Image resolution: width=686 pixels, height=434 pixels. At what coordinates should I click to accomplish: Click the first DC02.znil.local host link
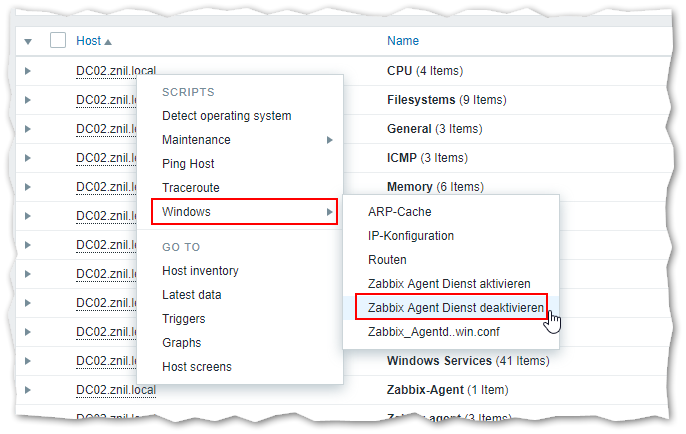pos(116,72)
